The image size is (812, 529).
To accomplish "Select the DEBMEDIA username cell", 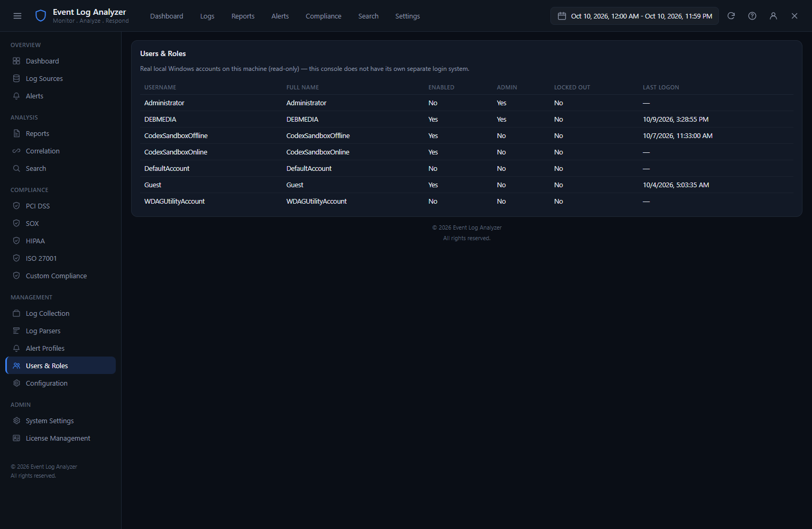I will coord(160,120).
